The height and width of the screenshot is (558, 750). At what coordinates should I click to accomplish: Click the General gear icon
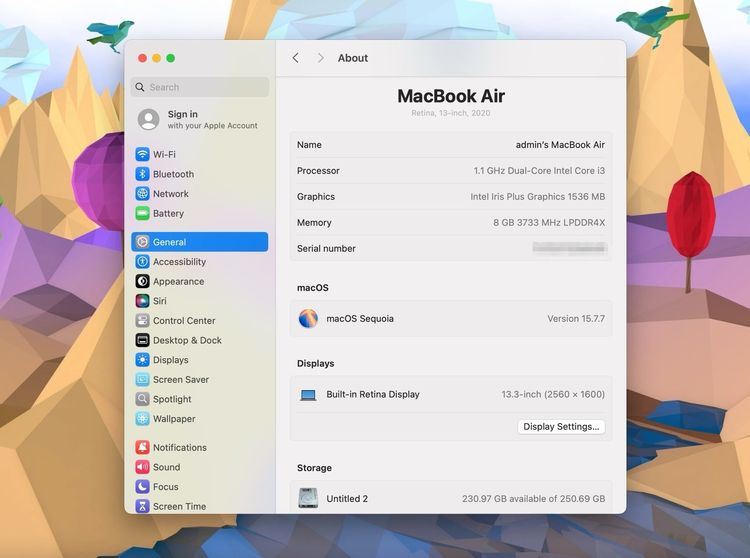tap(142, 242)
